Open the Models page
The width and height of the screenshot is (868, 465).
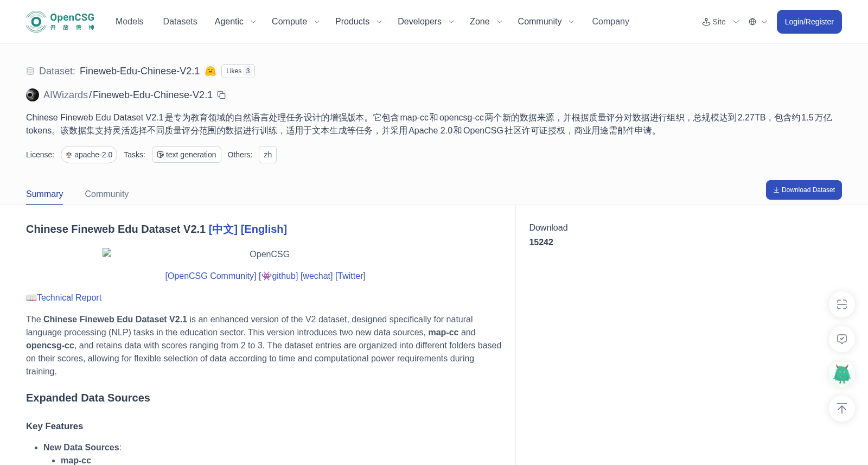pyautogui.click(x=129, y=22)
